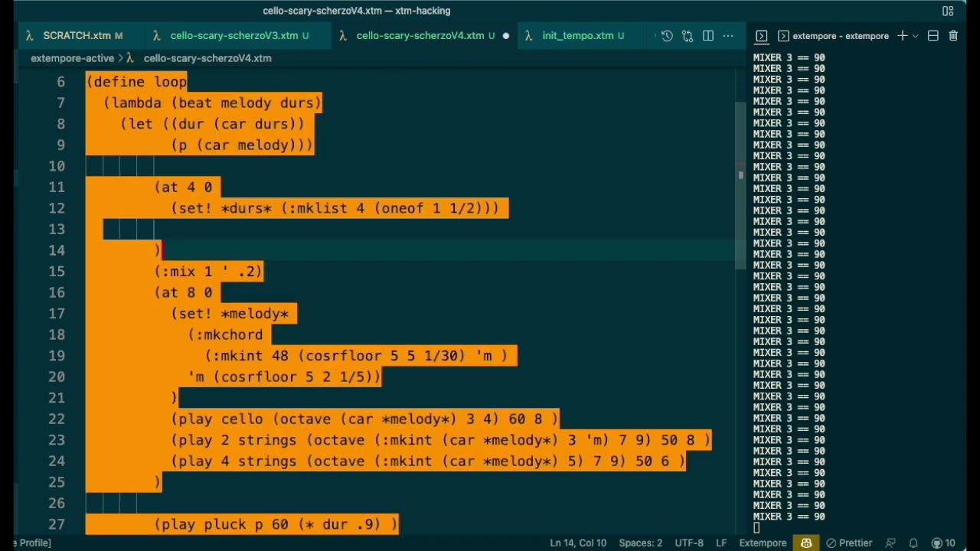Click '(play 4 strings' code line
The height and width of the screenshot is (551, 980).
click(x=428, y=461)
